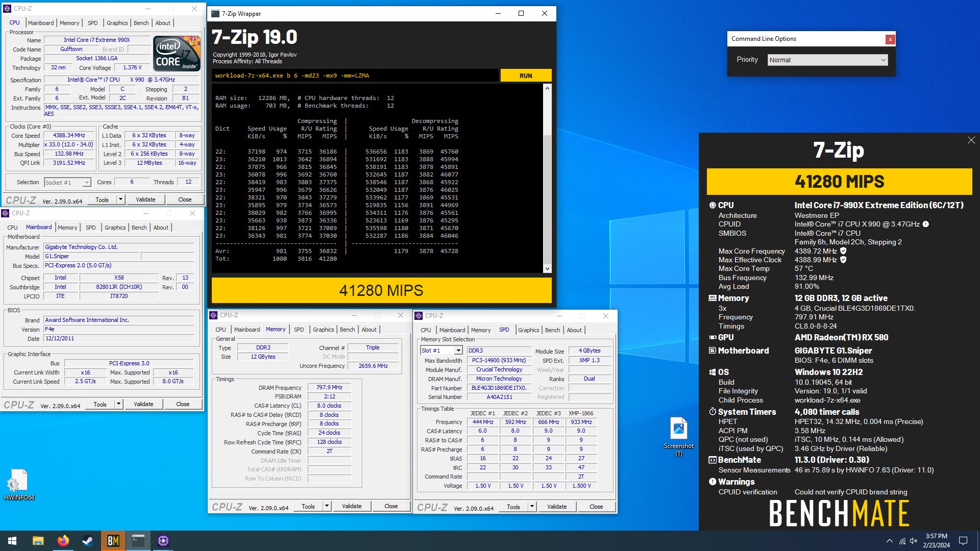Click the taskbar clock showing 3:57 PM
The image size is (980, 551).
pos(936,541)
